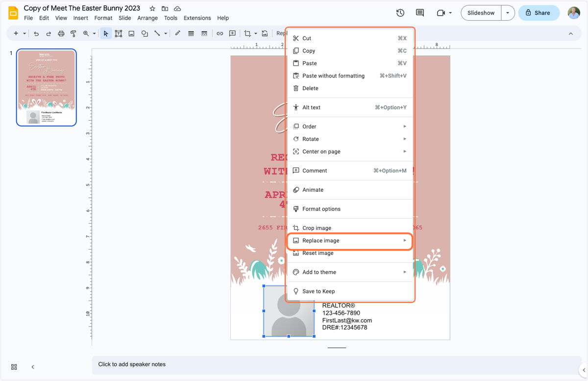Undo the last action
This screenshot has width=588, height=381.
point(36,33)
